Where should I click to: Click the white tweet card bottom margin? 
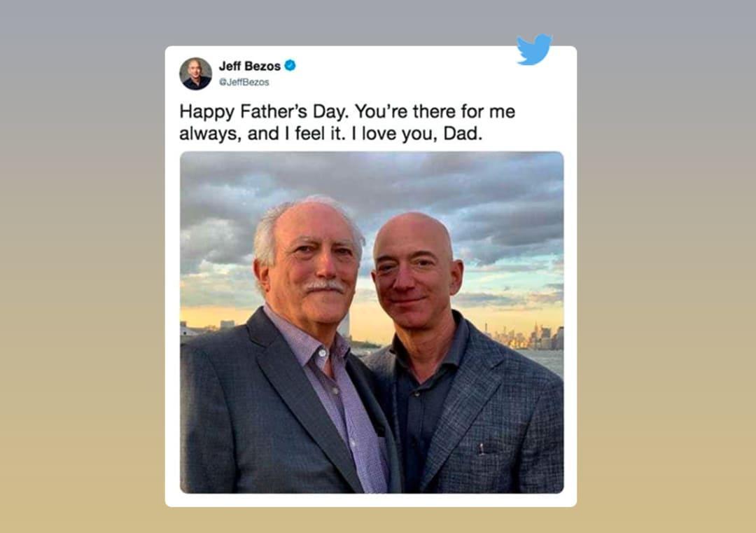click(371, 500)
